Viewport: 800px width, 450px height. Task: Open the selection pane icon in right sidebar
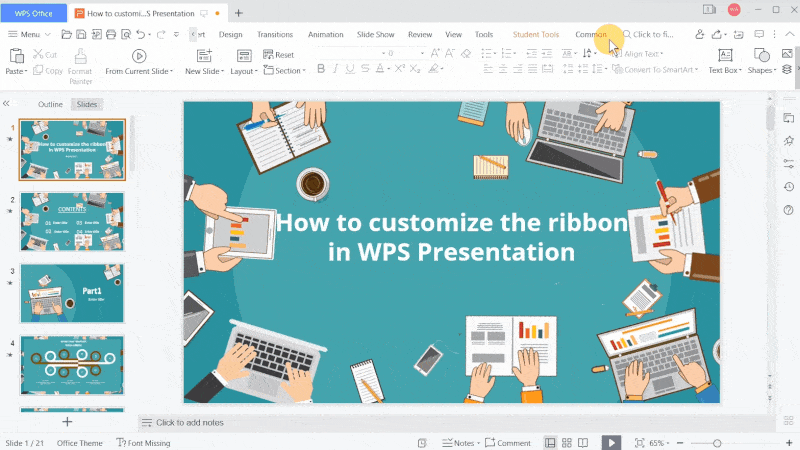[x=788, y=118]
